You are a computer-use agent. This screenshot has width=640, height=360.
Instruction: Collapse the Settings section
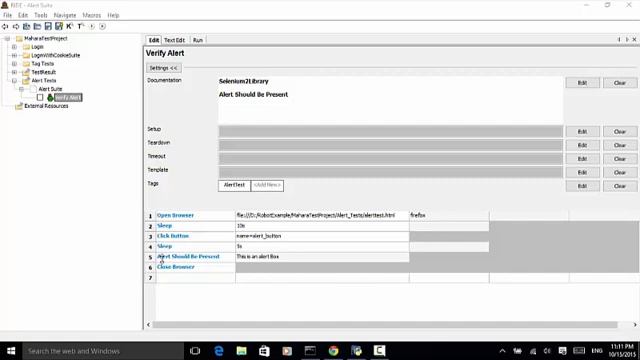(163, 68)
